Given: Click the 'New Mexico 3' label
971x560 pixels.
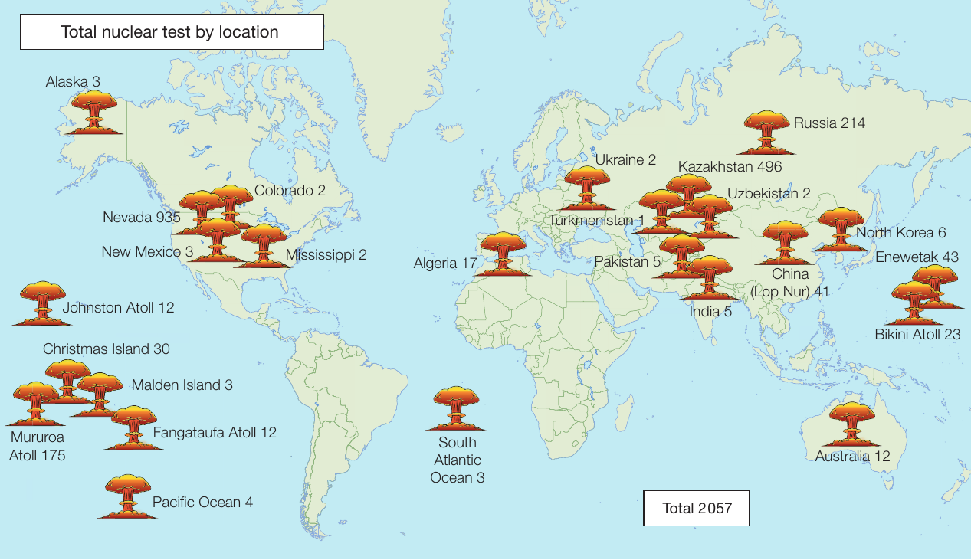Looking at the screenshot, I should pyautogui.click(x=147, y=251).
